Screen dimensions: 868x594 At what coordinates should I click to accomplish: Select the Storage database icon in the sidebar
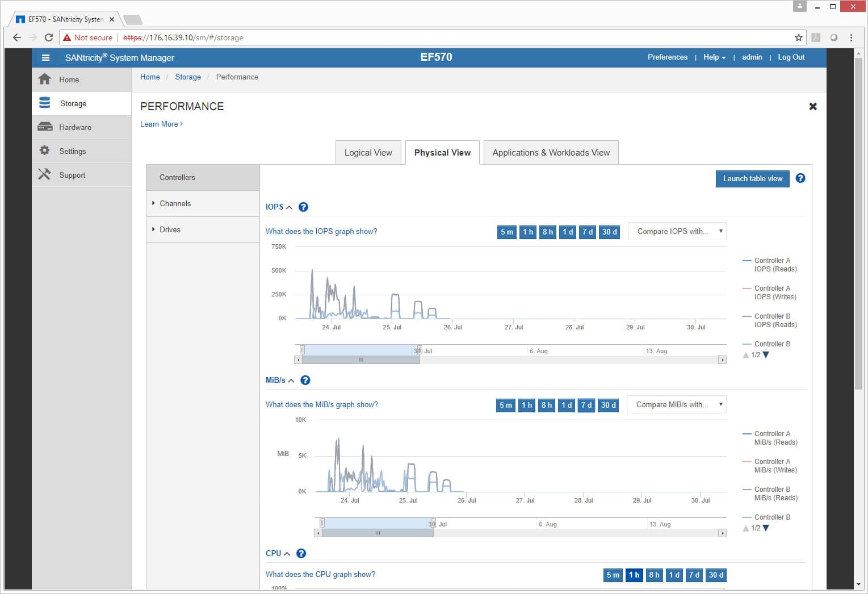(44, 103)
